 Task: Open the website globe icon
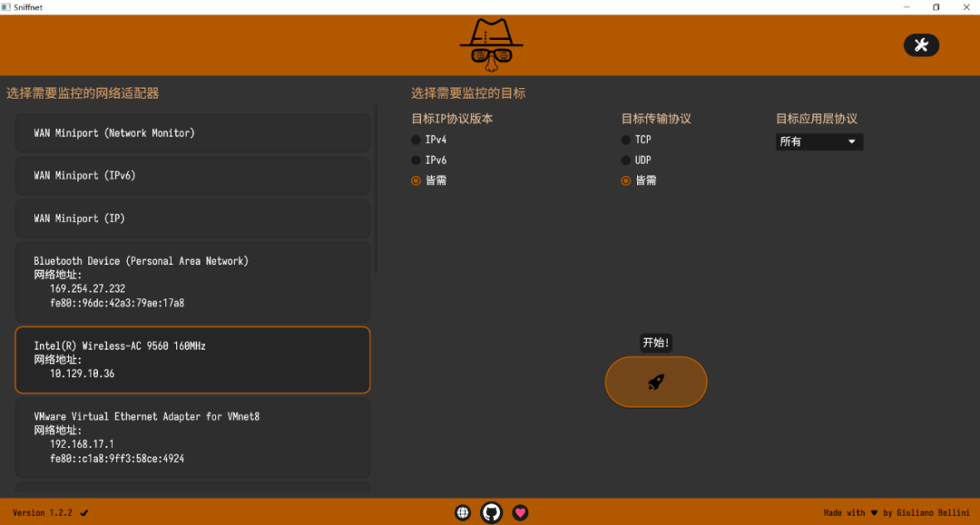pyautogui.click(x=463, y=512)
